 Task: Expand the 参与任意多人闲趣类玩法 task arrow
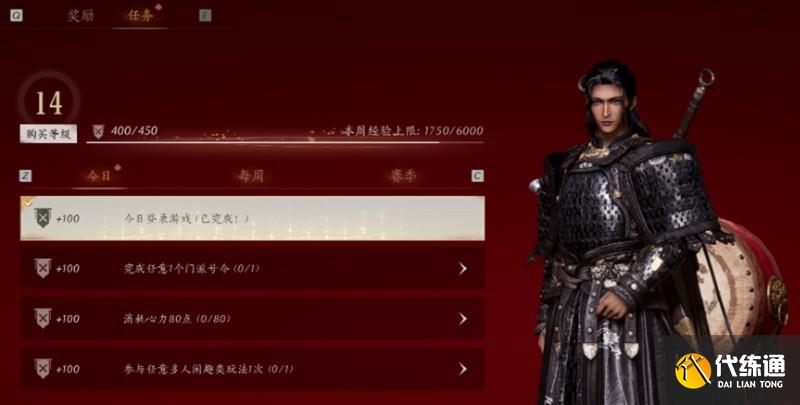click(463, 369)
